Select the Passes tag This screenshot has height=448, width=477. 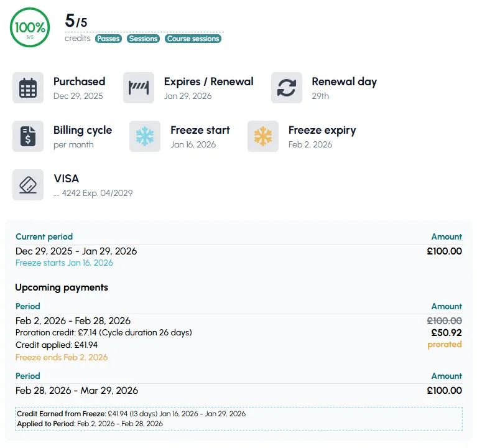[108, 39]
